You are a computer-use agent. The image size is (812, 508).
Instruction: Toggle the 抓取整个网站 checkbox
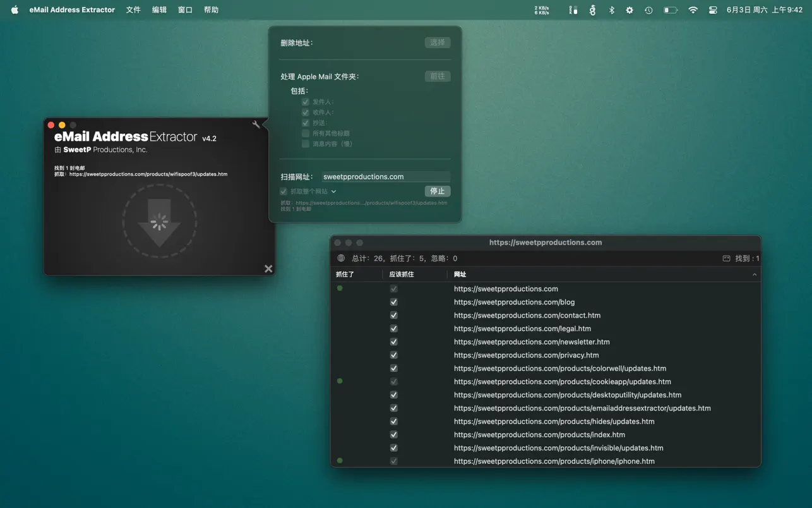coord(284,191)
